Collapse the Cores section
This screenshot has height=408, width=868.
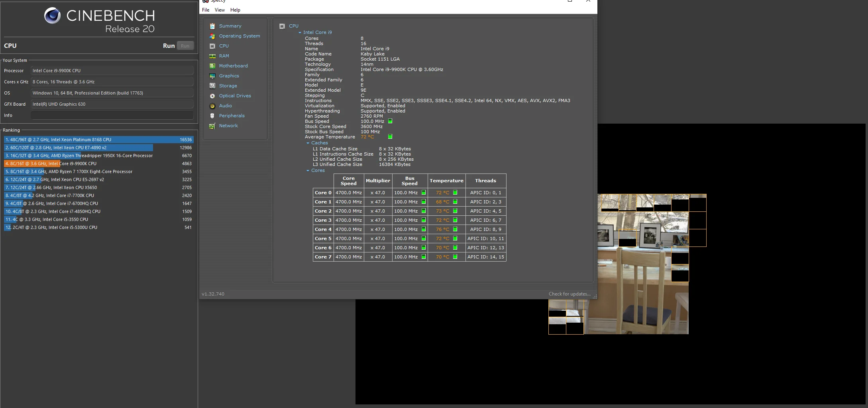pos(308,170)
